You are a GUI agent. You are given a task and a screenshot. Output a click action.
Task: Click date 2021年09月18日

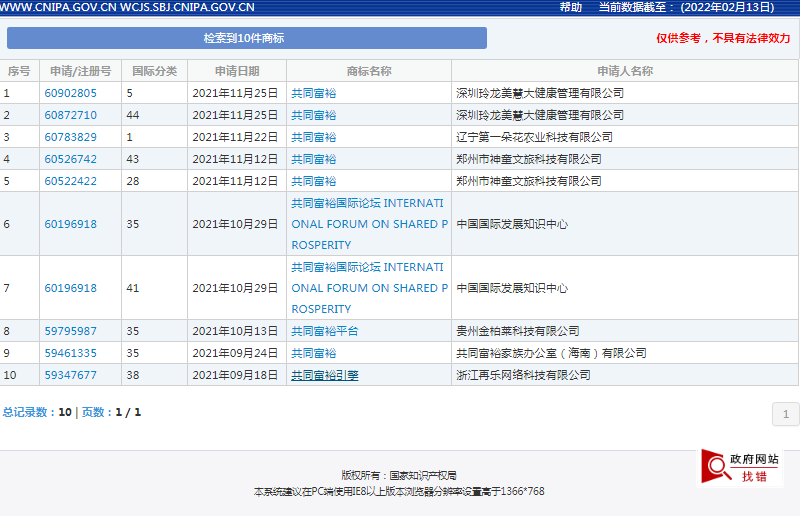coord(235,375)
